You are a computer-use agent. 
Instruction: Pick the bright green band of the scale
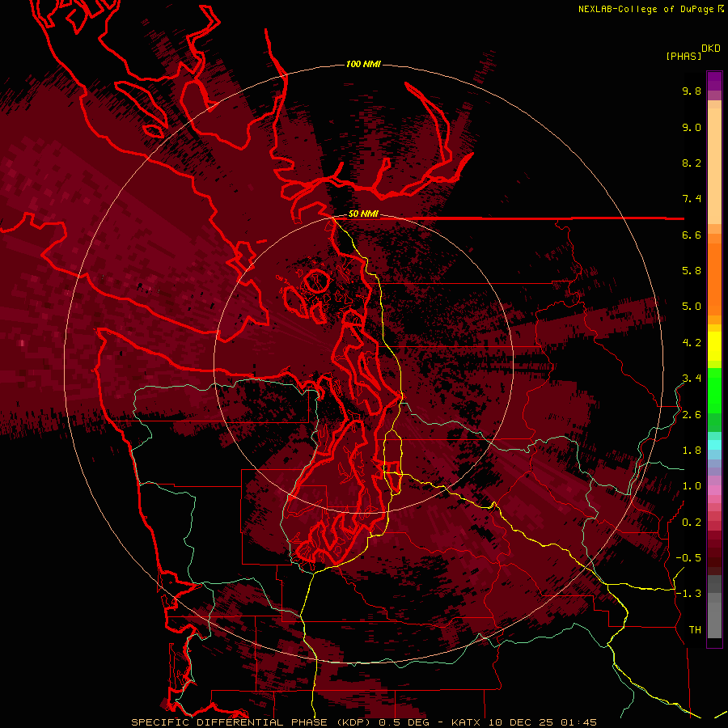tap(714, 390)
